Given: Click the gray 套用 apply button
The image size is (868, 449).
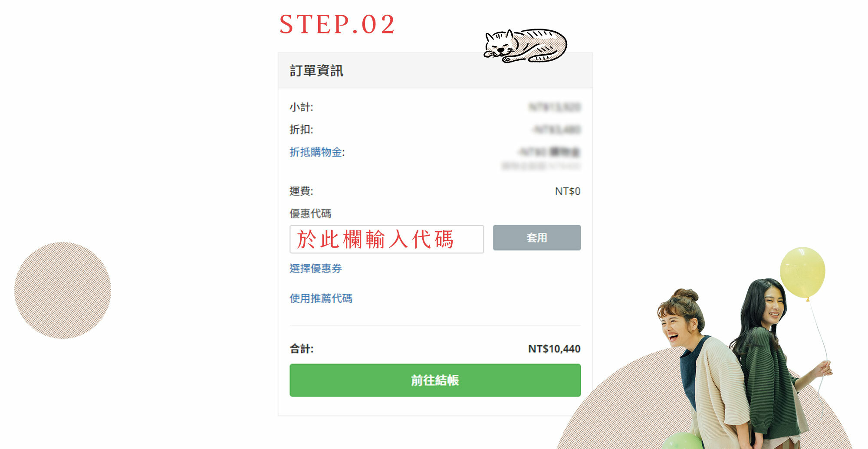Looking at the screenshot, I should point(537,238).
